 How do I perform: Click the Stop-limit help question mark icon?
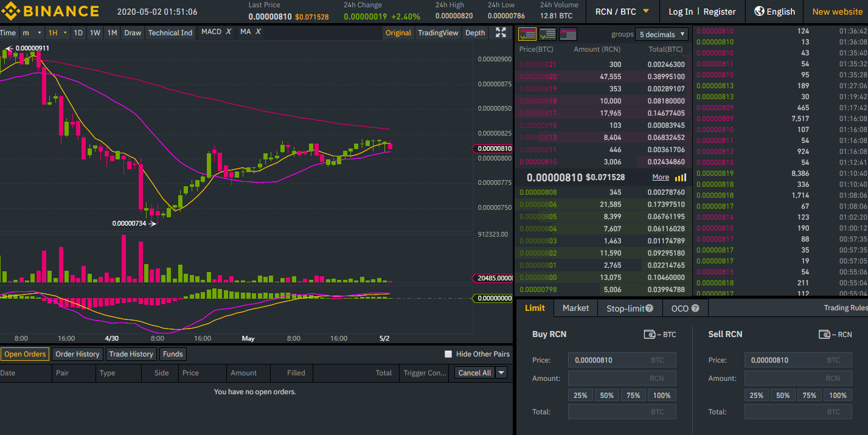650,308
